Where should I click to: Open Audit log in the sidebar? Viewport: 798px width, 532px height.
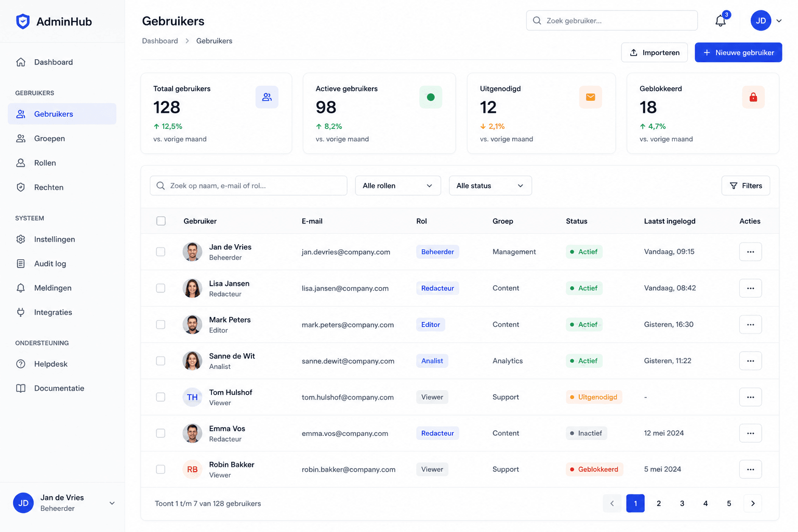click(62, 263)
